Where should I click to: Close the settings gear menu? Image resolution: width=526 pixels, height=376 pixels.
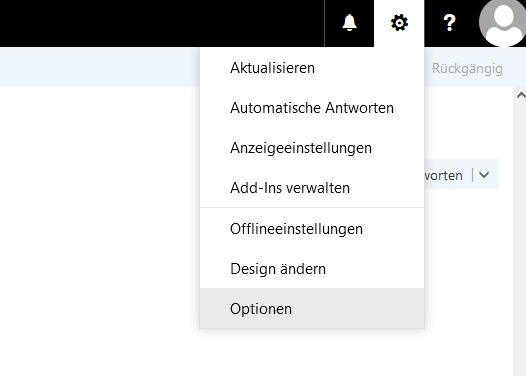click(399, 23)
